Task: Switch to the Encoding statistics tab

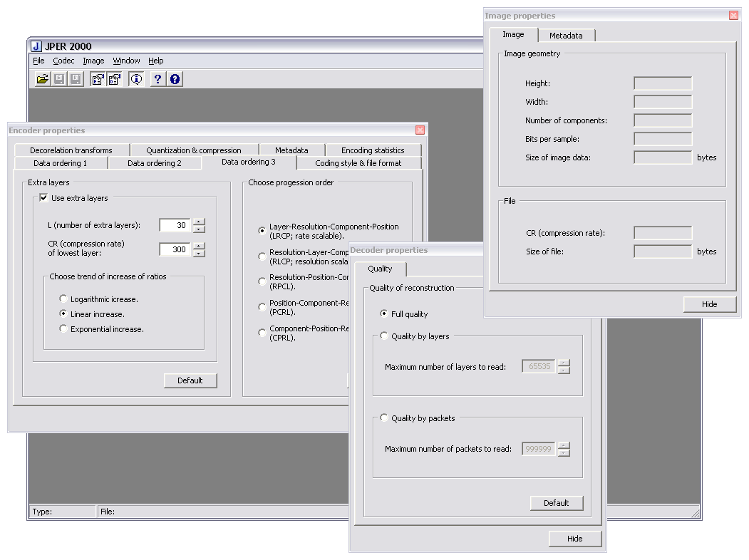Action: (373, 150)
